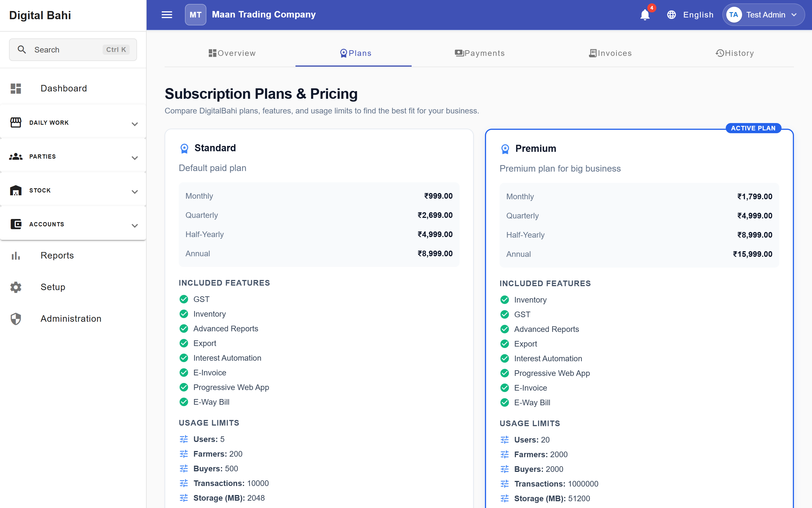
Task: Click the Administration shield icon
Action: 16,319
